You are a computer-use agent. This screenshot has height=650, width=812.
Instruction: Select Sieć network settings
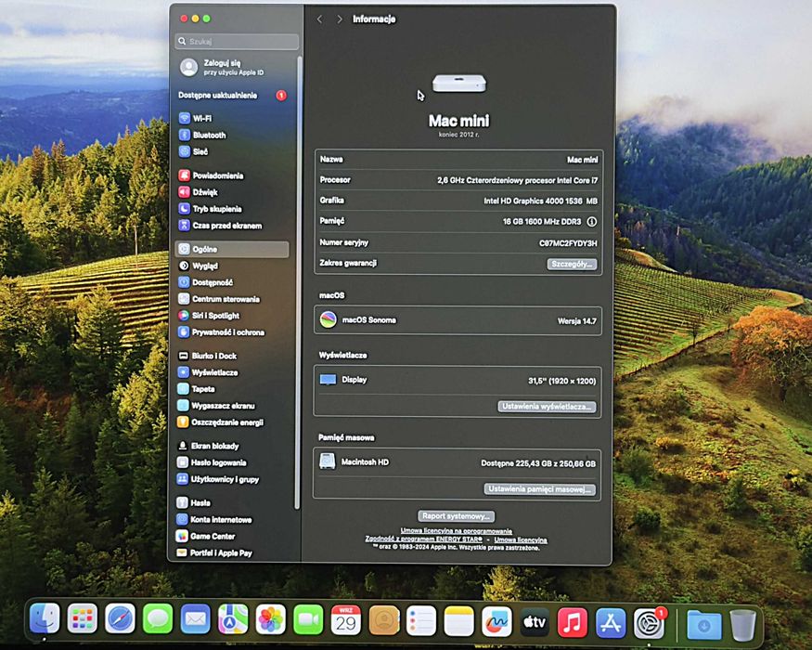193,151
